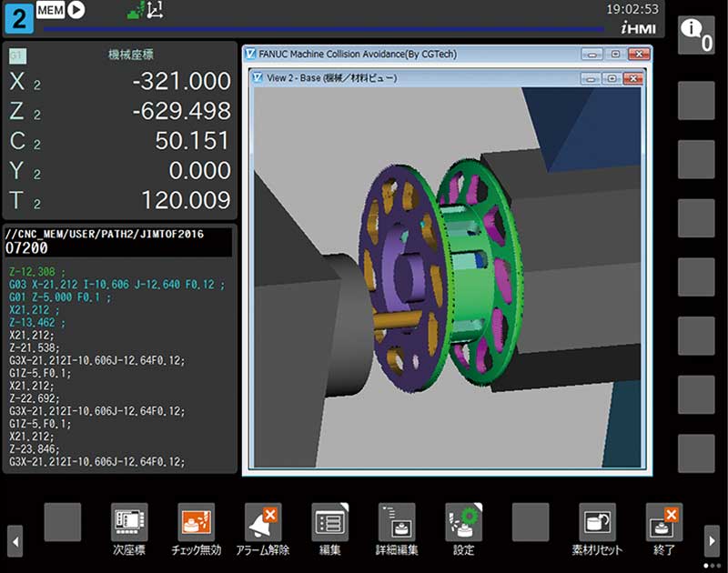Viewport: 728px width, 573px height.
Task: Click the path 2 selector badge
Action: [17, 18]
